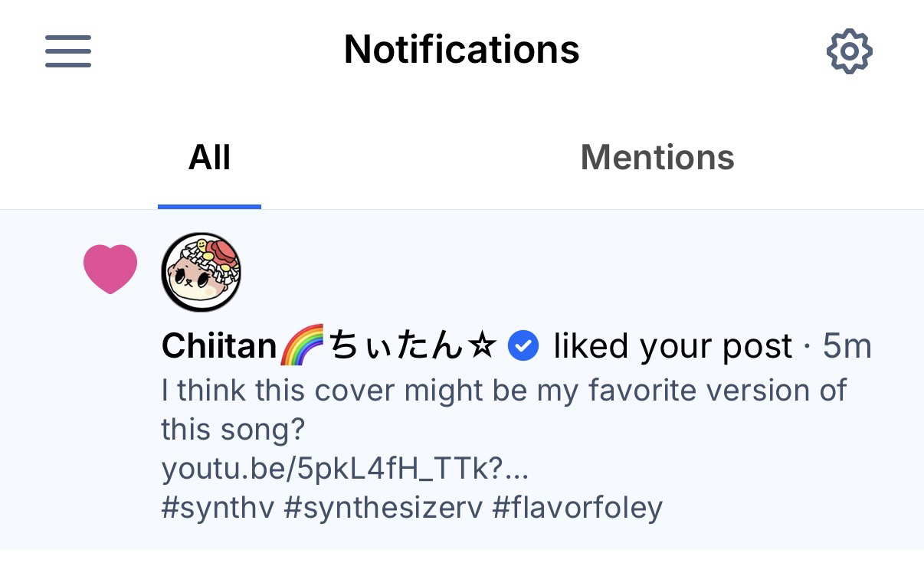Select the All notifications tab
The height and width of the screenshot is (566, 924).
(x=209, y=158)
